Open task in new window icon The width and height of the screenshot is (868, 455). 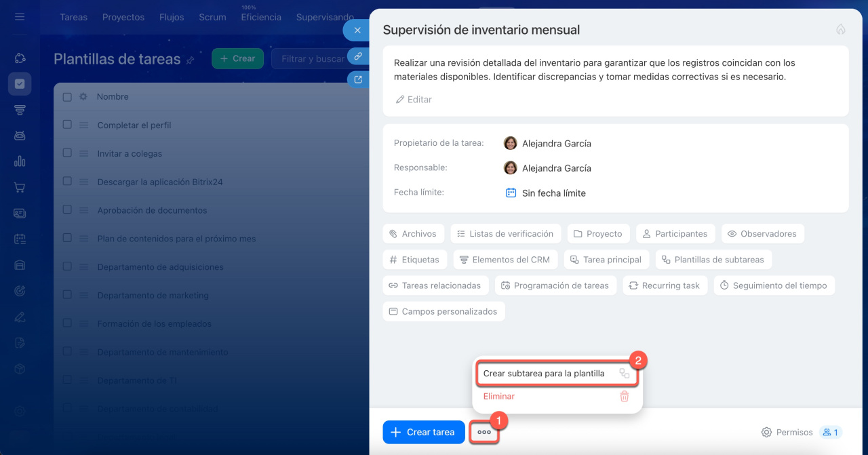[x=357, y=79]
